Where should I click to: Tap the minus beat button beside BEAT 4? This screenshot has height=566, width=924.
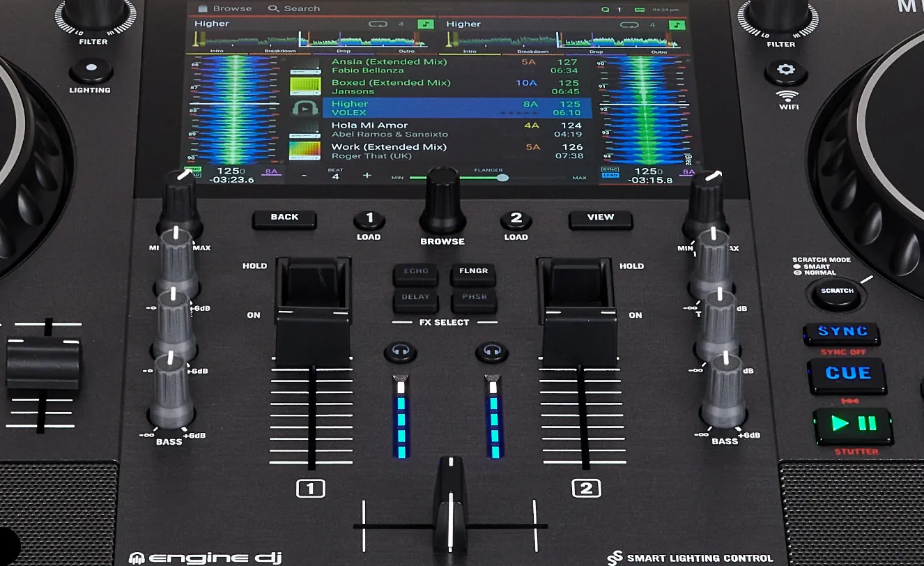[305, 176]
